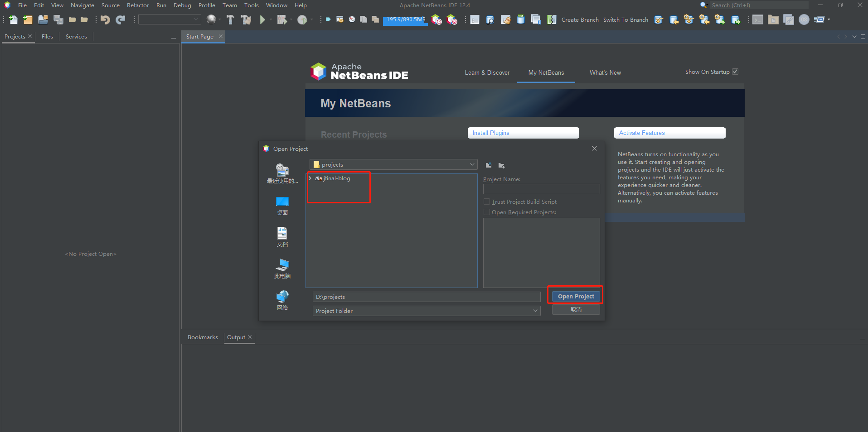Screen dimensions: 868x432
Task: Open the project configuration combo box
Action: click(x=170, y=19)
